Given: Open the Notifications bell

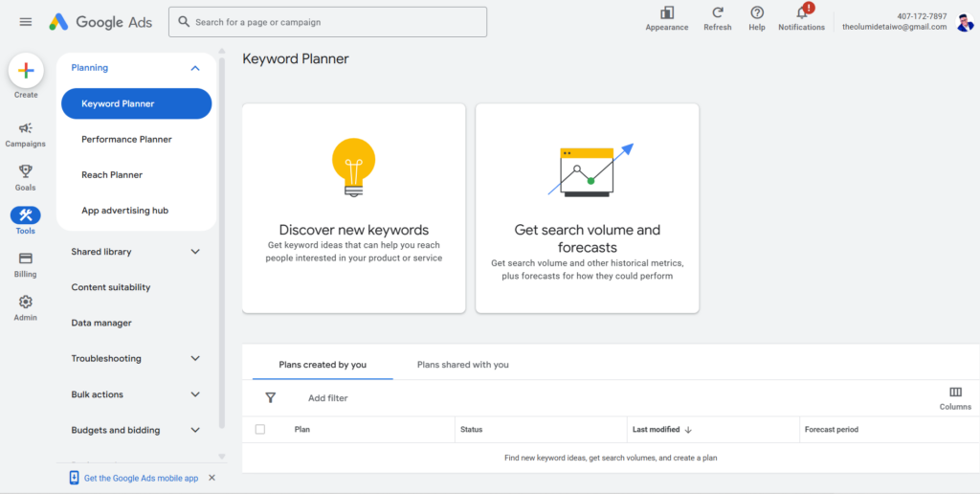Looking at the screenshot, I should tap(802, 12).
